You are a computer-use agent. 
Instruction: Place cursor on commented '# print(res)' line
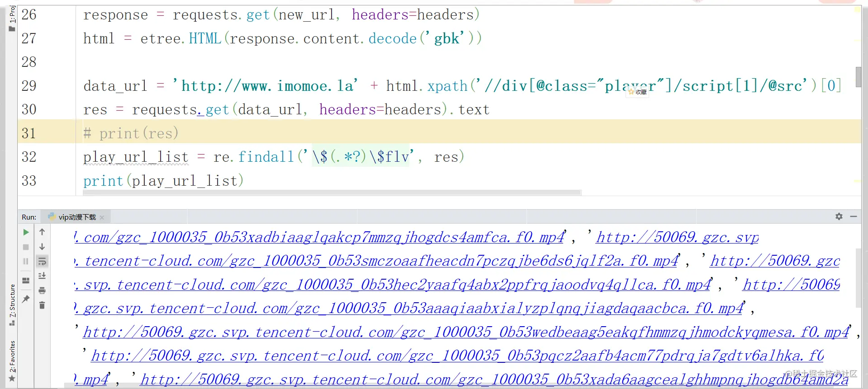click(x=131, y=133)
